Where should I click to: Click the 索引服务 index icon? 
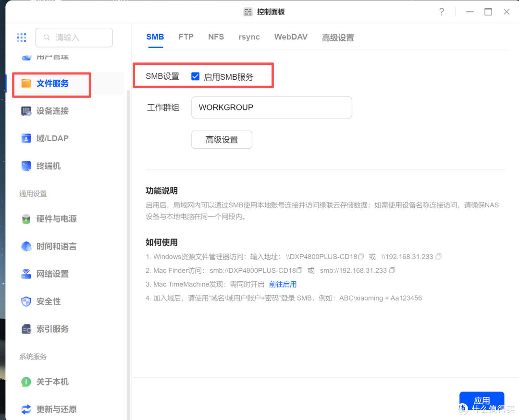point(26,329)
